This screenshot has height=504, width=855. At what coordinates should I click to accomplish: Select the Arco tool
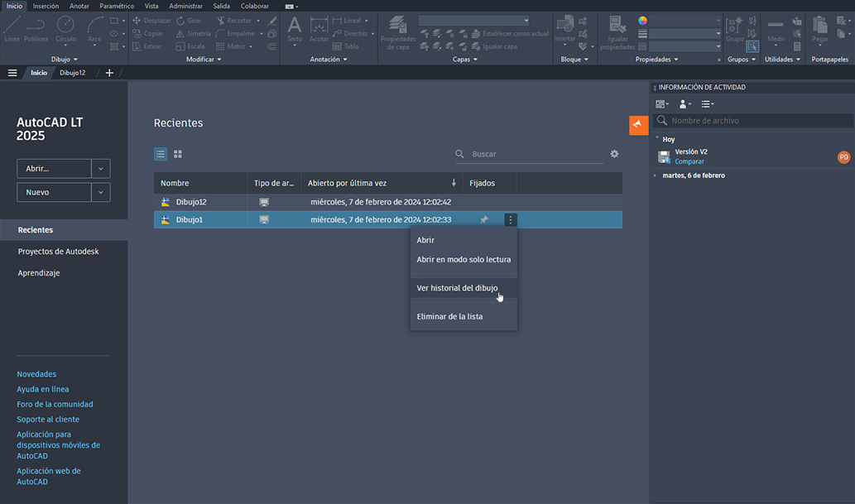coord(94,30)
